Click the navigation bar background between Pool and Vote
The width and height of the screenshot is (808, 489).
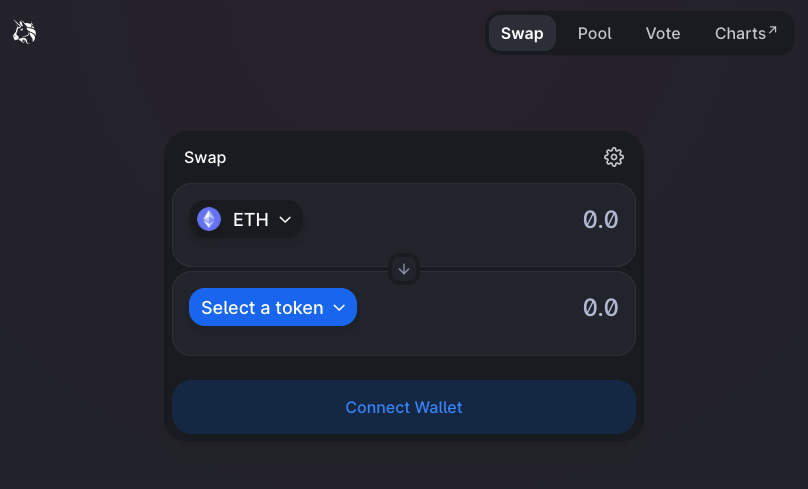(x=629, y=33)
